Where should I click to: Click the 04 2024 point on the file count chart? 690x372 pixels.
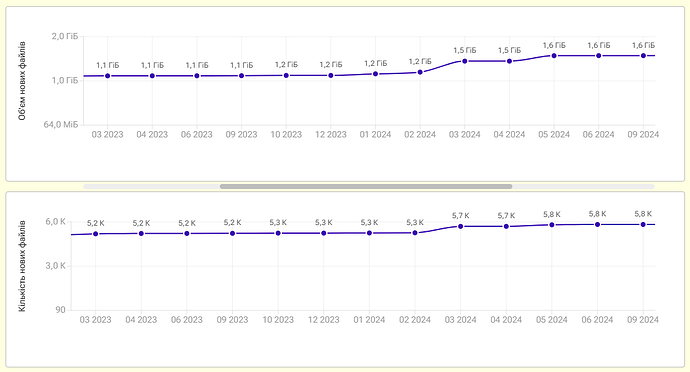(x=506, y=226)
